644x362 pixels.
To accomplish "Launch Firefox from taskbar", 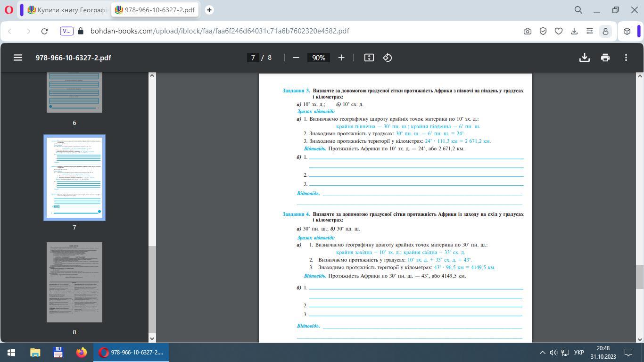I will point(82,353).
